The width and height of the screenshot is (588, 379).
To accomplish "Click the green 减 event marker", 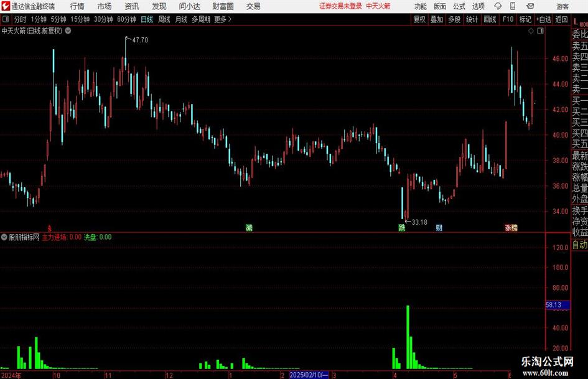I will click(x=249, y=227).
